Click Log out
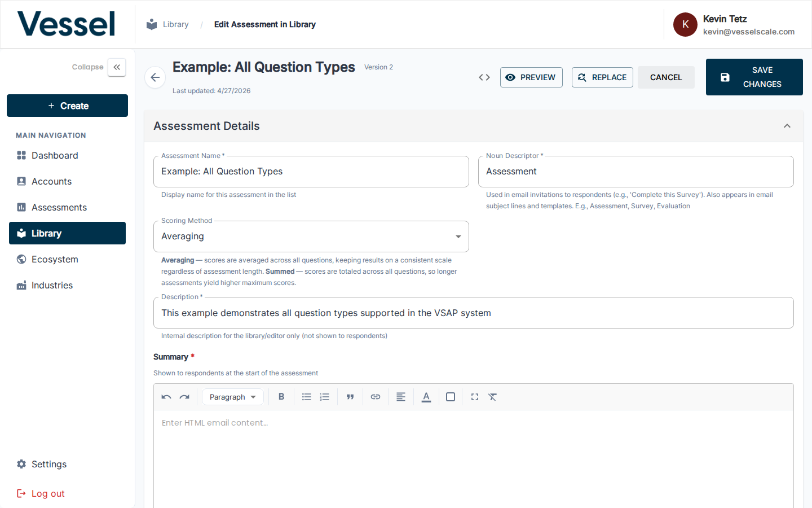The height and width of the screenshot is (508, 812). point(67,493)
